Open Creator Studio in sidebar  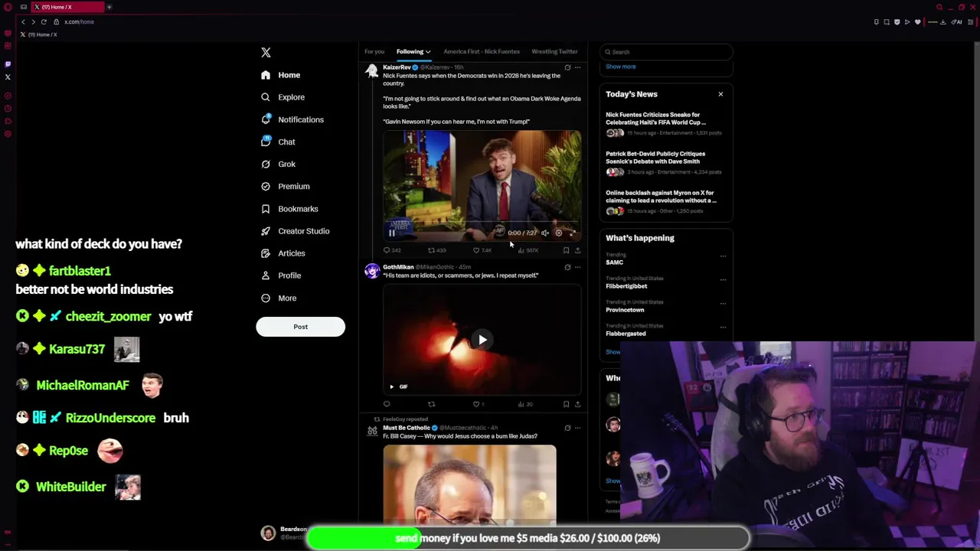click(295, 230)
